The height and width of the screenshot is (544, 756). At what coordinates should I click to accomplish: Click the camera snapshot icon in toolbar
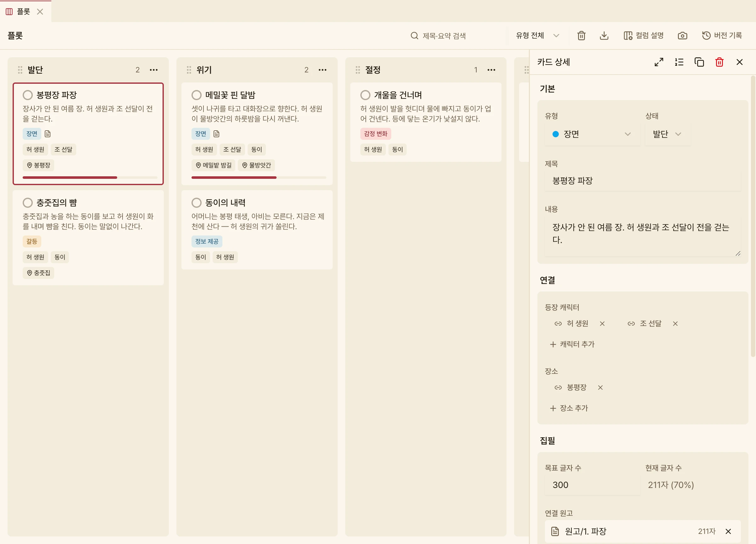tap(682, 36)
